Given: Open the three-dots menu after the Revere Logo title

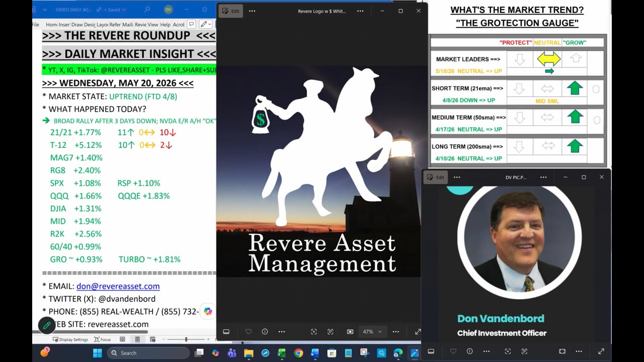Looking at the screenshot, I should coord(360,11).
